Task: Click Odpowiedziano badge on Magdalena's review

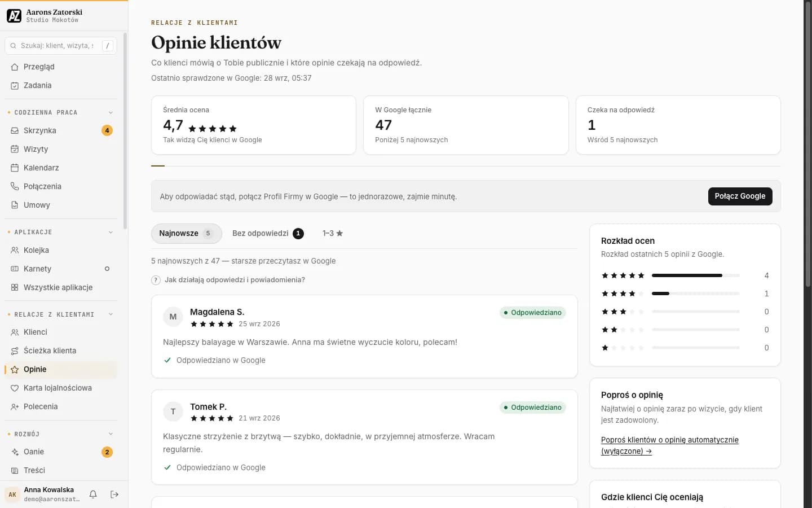Action: point(533,313)
